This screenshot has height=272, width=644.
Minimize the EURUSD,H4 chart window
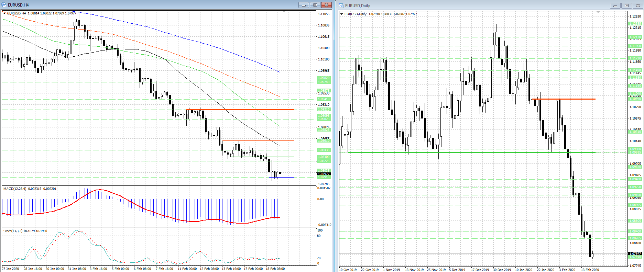[x=304, y=5]
